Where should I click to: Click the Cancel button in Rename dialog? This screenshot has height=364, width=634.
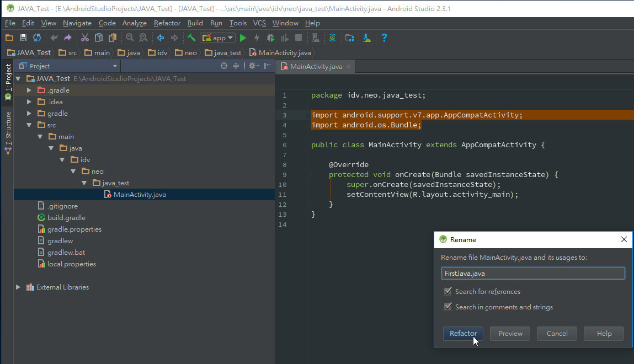point(557,333)
